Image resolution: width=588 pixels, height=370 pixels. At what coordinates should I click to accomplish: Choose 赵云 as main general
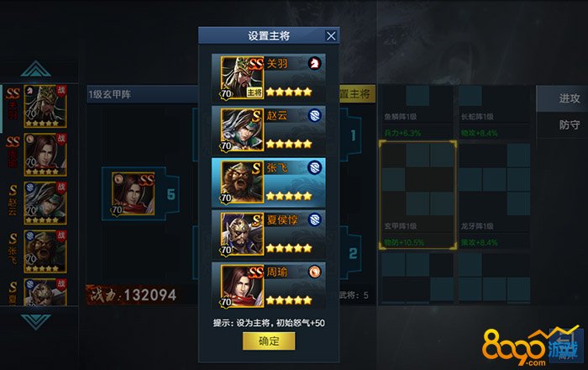(x=269, y=130)
